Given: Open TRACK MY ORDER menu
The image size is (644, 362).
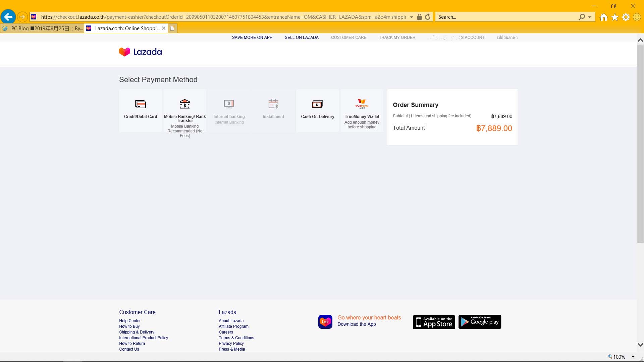Looking at the screenshot, I should (x=397, y=38).
